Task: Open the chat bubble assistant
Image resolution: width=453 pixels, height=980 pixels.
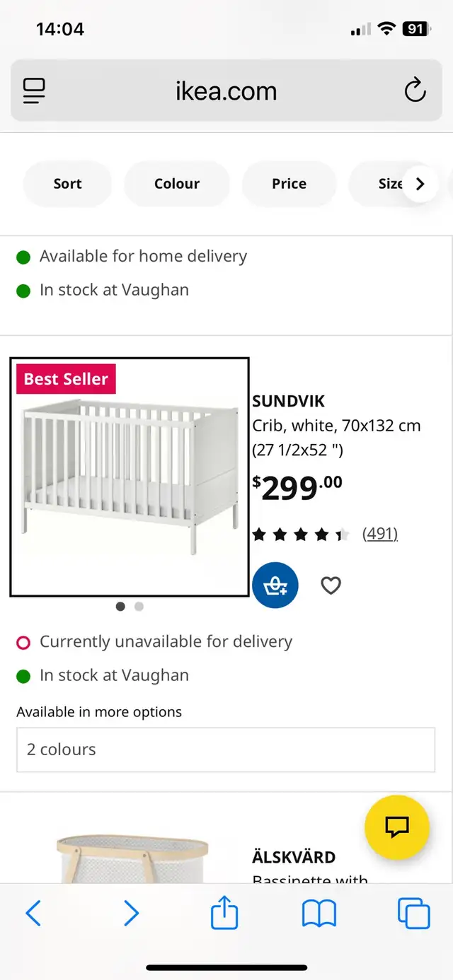Action: pos(396,827)
